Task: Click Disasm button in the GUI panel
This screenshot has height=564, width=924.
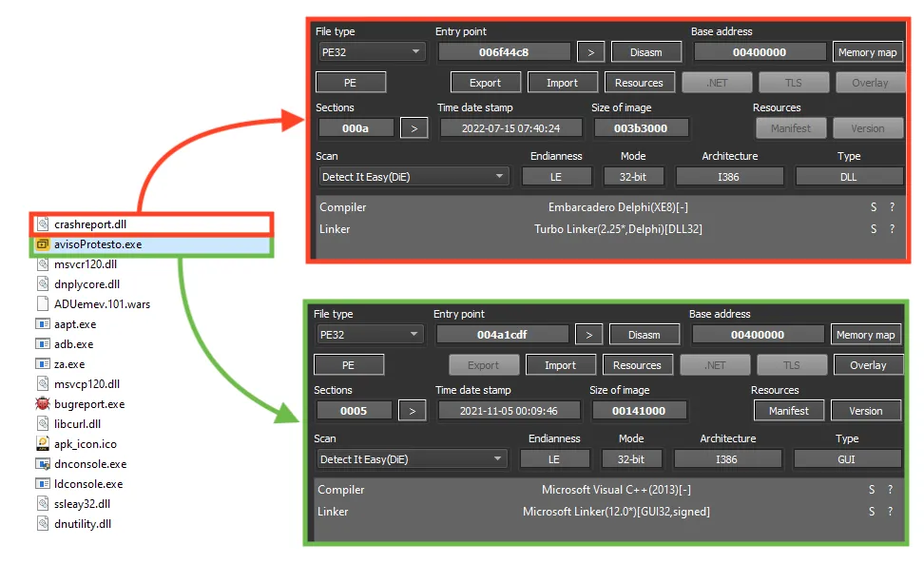Action: pos(645,335)
